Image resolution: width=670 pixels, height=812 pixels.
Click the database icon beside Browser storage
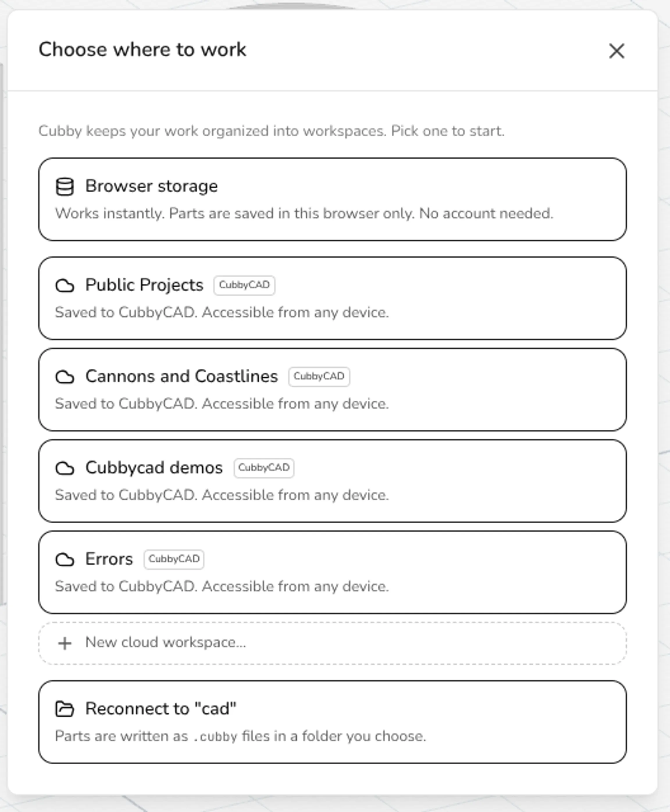(x=65, y=187)
